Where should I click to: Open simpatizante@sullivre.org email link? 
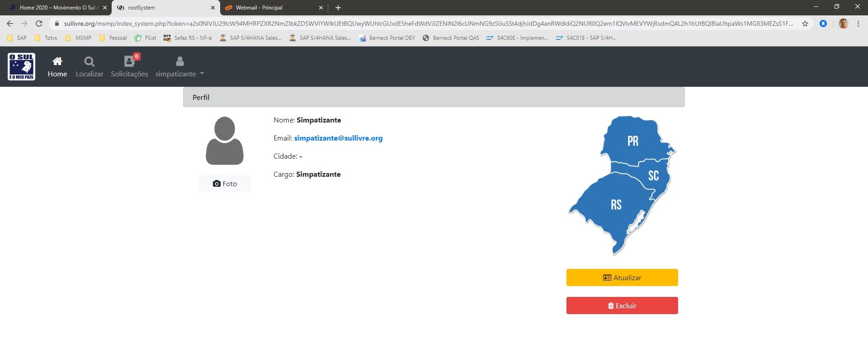338,138
